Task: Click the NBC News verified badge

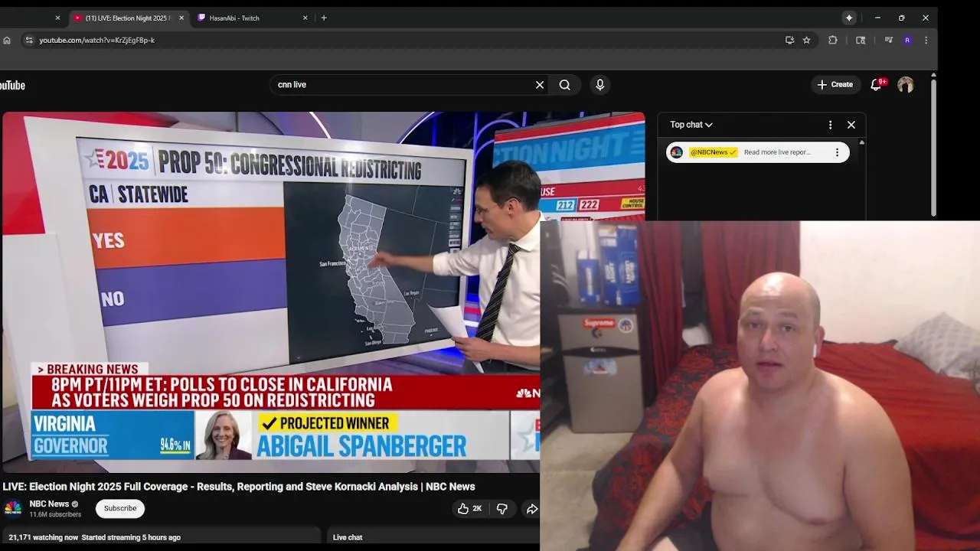Action: pyautogui.click(x=75, y=504)
